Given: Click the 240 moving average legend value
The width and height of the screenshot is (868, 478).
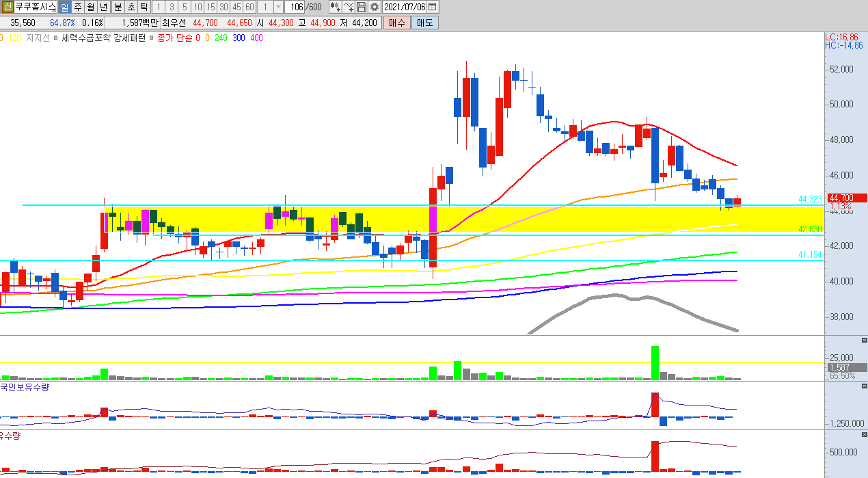Looking at the screenshot, I should [221, 38].
